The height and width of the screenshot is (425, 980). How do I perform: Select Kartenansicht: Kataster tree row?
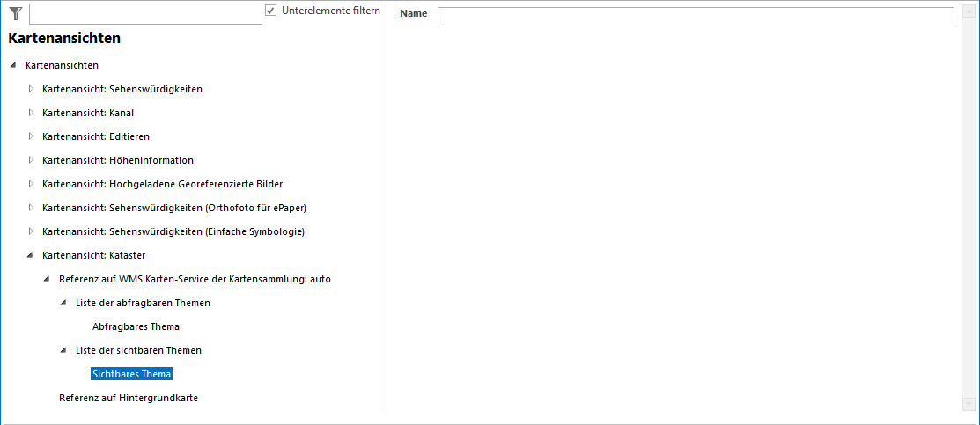click(x=93, y=255)
